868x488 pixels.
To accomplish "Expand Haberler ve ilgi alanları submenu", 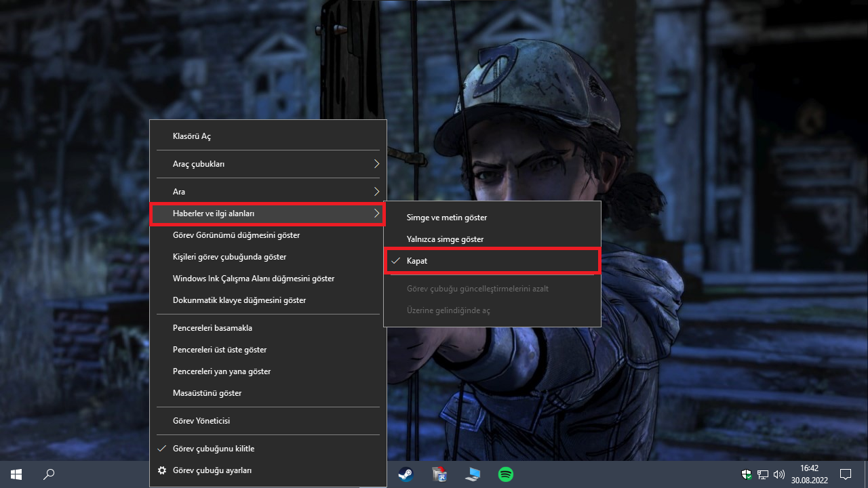I will (268, 213).
